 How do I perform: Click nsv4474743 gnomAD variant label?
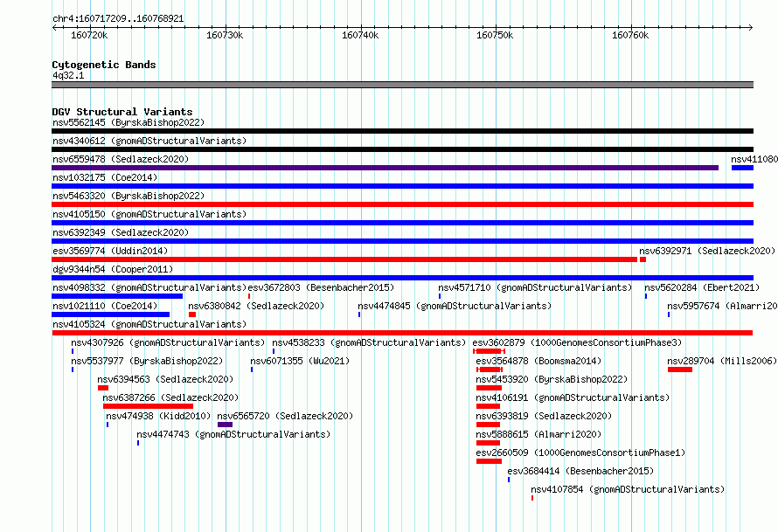tap(233, 434)
